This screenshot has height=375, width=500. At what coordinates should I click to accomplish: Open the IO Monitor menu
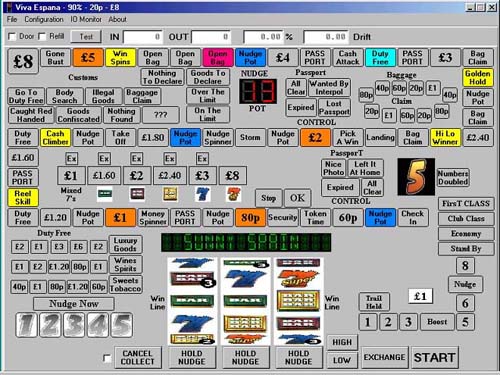(86, 19)
